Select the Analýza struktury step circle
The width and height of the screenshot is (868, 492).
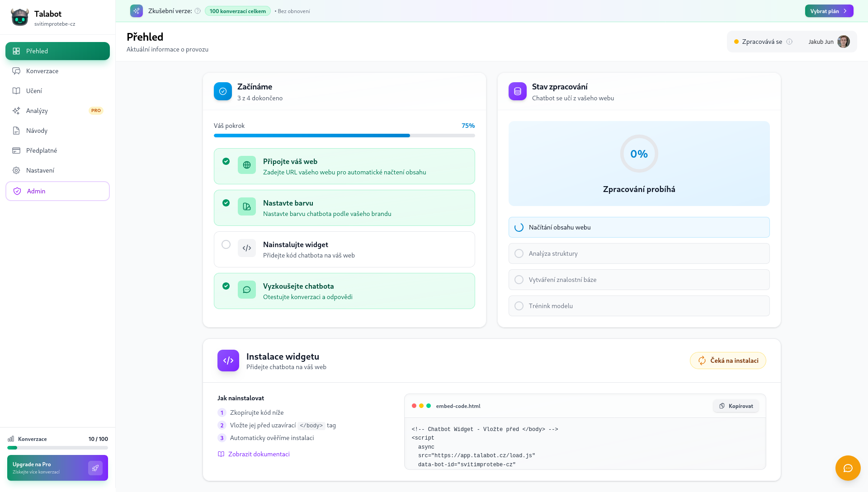coord(519,253)
